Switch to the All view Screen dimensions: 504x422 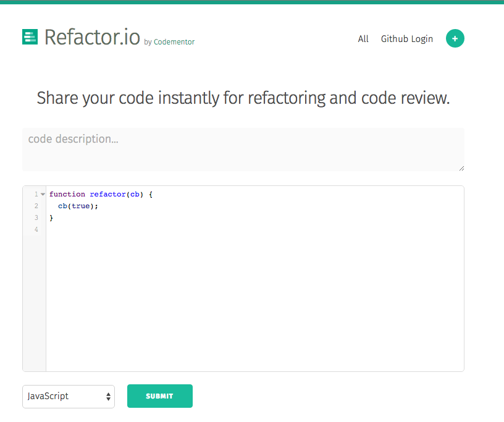point(363,38)
